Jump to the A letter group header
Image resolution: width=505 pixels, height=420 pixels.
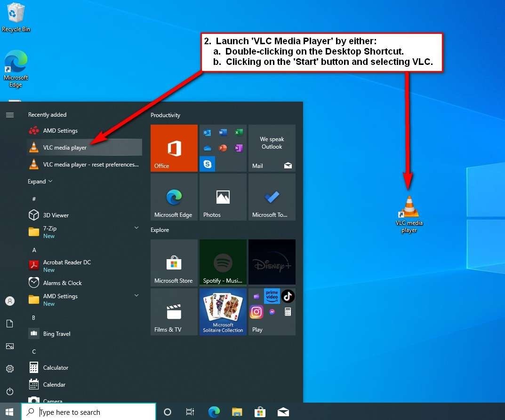[34, 250]
